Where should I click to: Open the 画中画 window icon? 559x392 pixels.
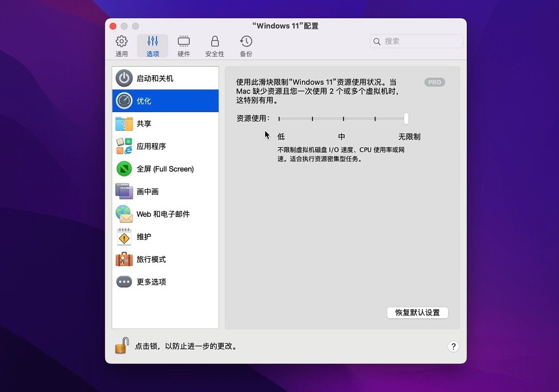(124, 192)
